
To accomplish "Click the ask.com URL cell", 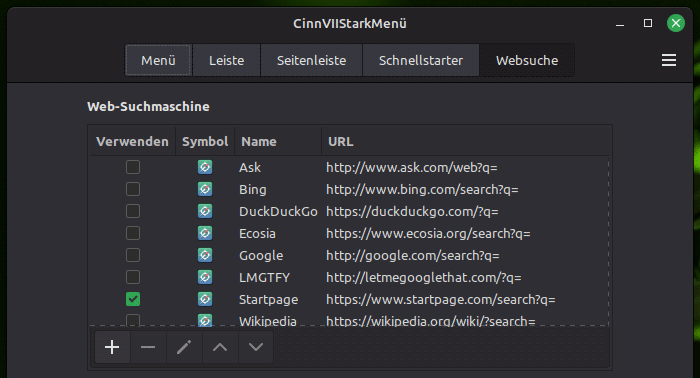I will (412, 167).
